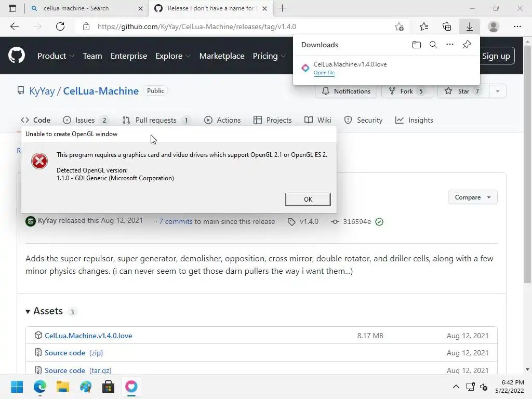Image resolution: width=532 pixels, height=399 pixels.
Task: Open a new browser tab
Action: (x=282, y=8)
